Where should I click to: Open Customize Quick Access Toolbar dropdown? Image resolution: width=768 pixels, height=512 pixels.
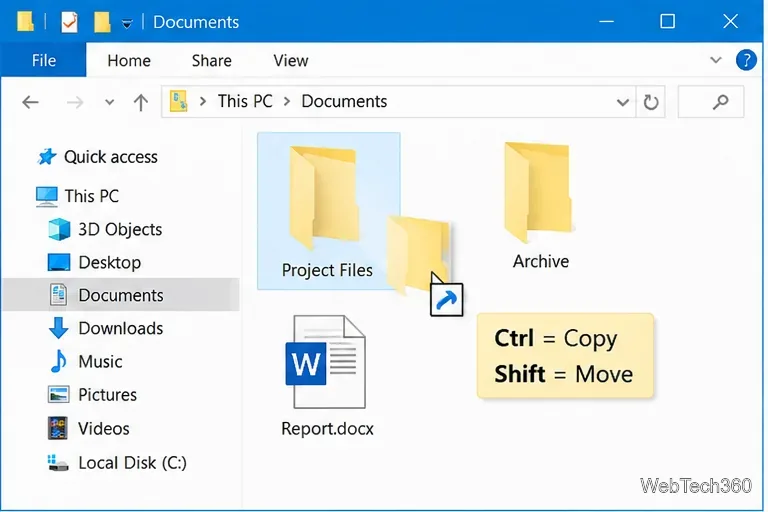click(x=127, y=23)
